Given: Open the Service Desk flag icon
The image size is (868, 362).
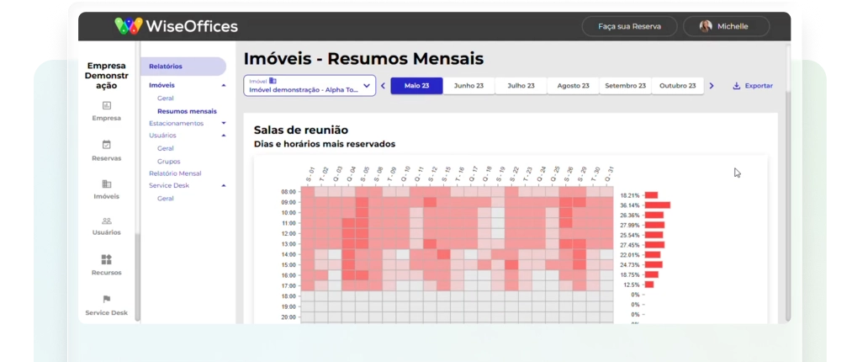Looking at the screenshot, I should tap(106, 300).
